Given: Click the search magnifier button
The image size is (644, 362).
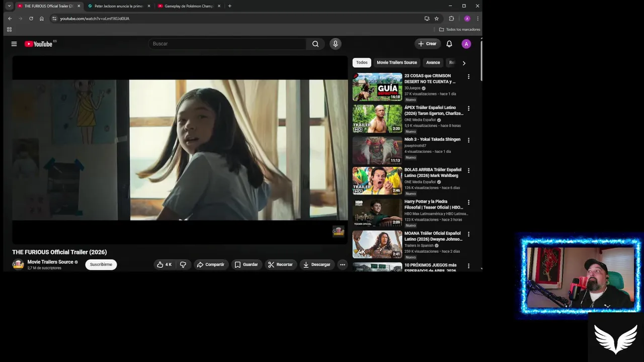Looking at the screenshot, I should tap(315, 44).
